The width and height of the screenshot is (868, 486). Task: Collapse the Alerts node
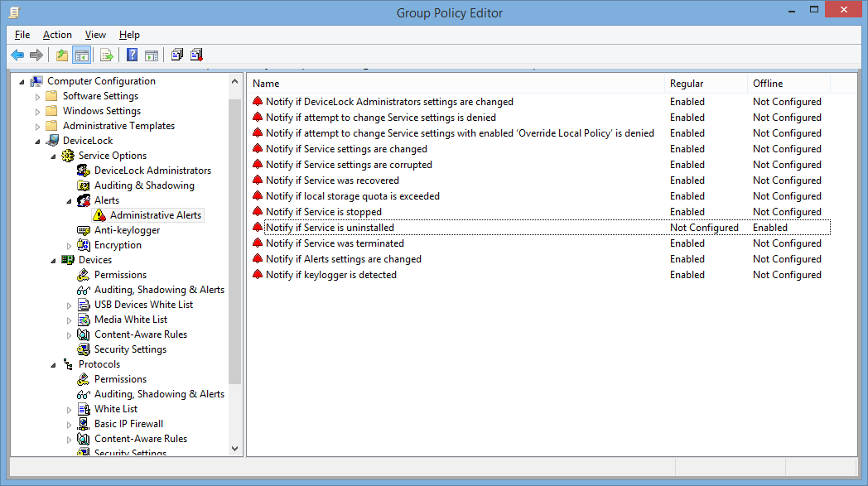[x=70, y=201]
